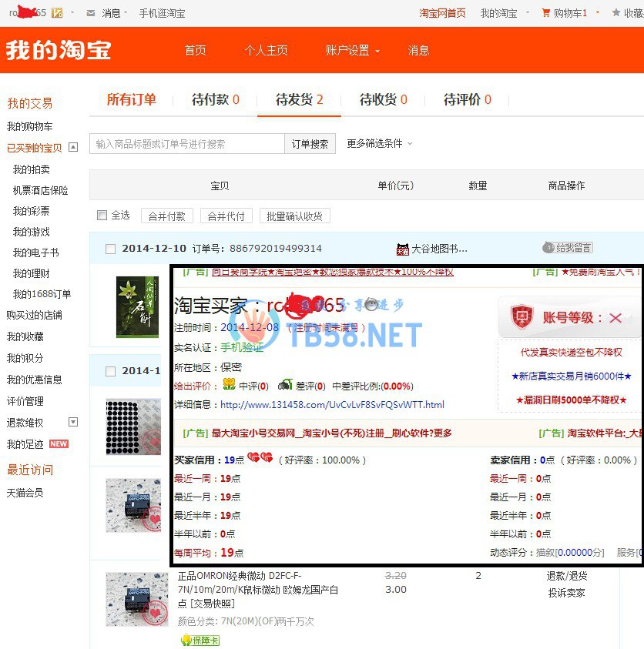Screen dimensions: 644x649
Task: Click the 合并付款 button
Action: click(x=167, y=216)
